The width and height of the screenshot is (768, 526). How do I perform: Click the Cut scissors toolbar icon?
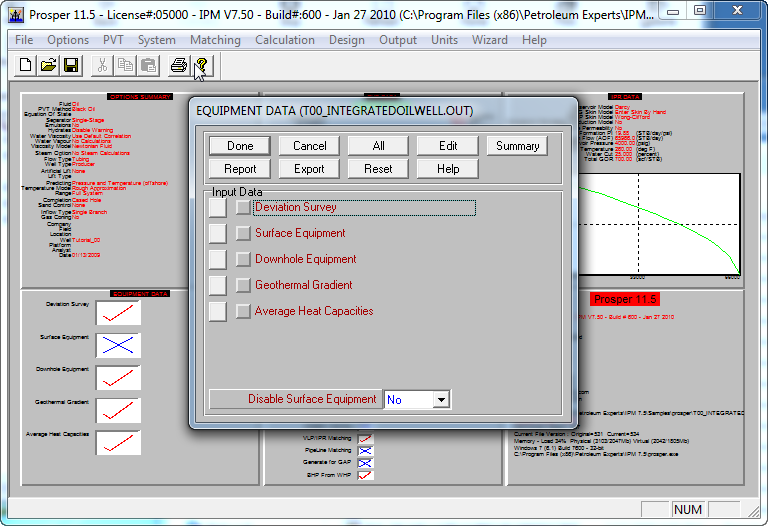102,65
